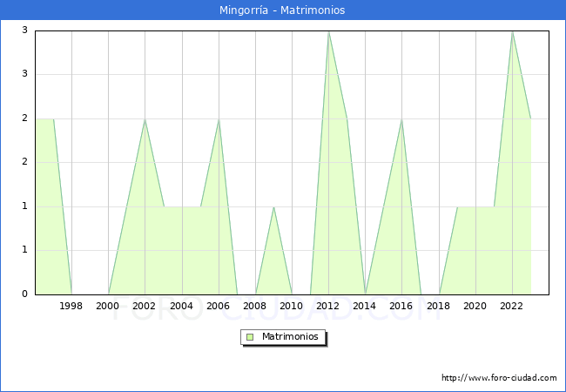Click the chart title Mingorría - Matrimonios
The image size is (566, 392).
click(283, 10)
